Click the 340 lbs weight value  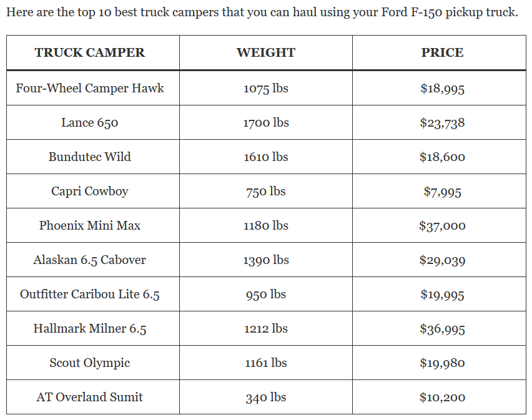[x=266, y=398]
